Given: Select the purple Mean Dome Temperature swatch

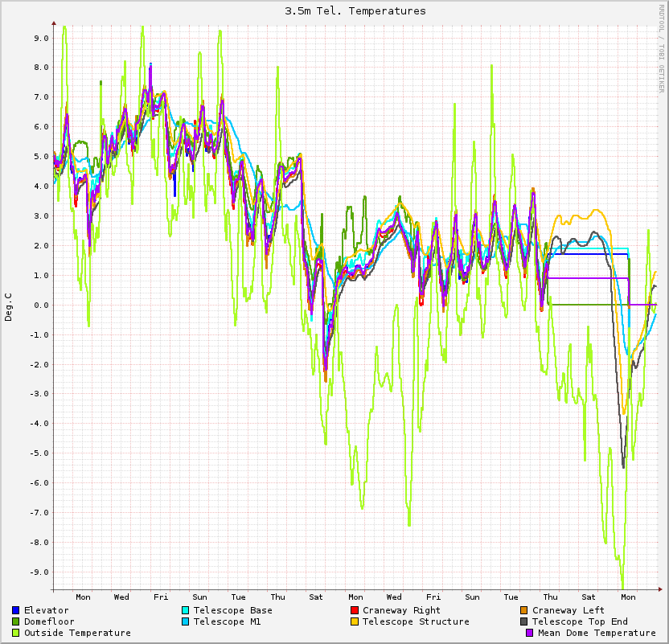Looking at the screenshot, I should point(529,633).
